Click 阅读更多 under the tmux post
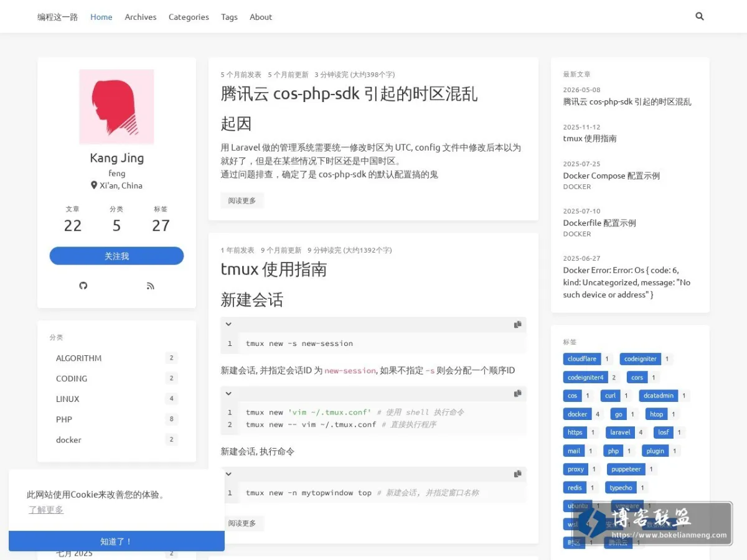The image size is (747, 560). click(242, 523)
